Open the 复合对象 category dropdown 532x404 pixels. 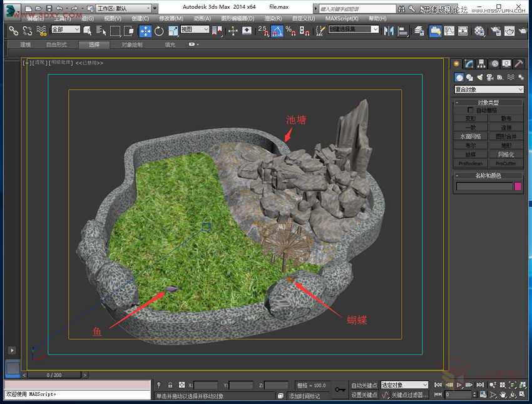tap(489, 90)
